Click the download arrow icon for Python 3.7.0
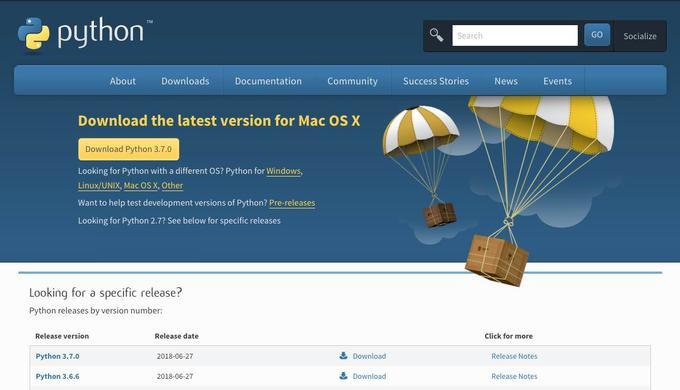Screen dimensions: 680x390 click(343, 356)
